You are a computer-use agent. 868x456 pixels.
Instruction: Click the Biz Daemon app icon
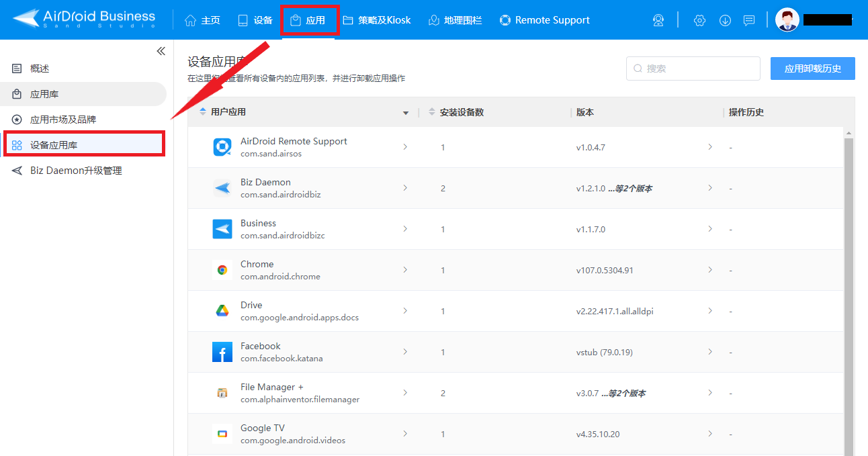pos(222,188)
